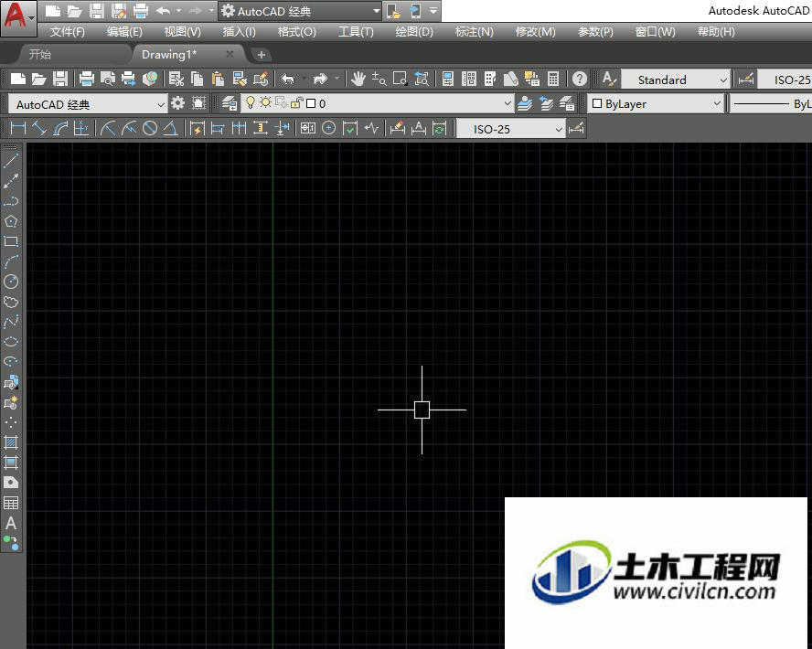Viewport: 812px width, 649px height.
Task: Select the Polyline tool
Action: 11,201
